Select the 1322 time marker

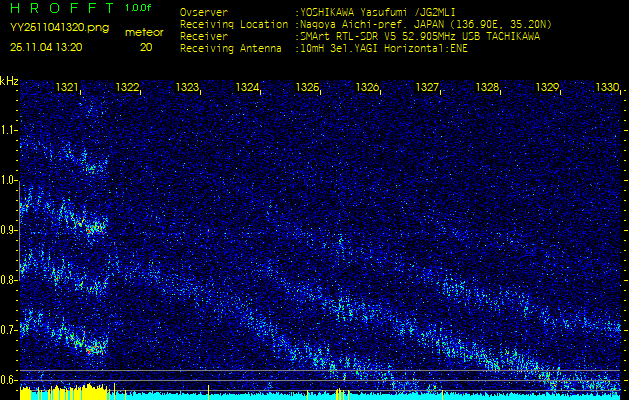[x=128, y=88]
